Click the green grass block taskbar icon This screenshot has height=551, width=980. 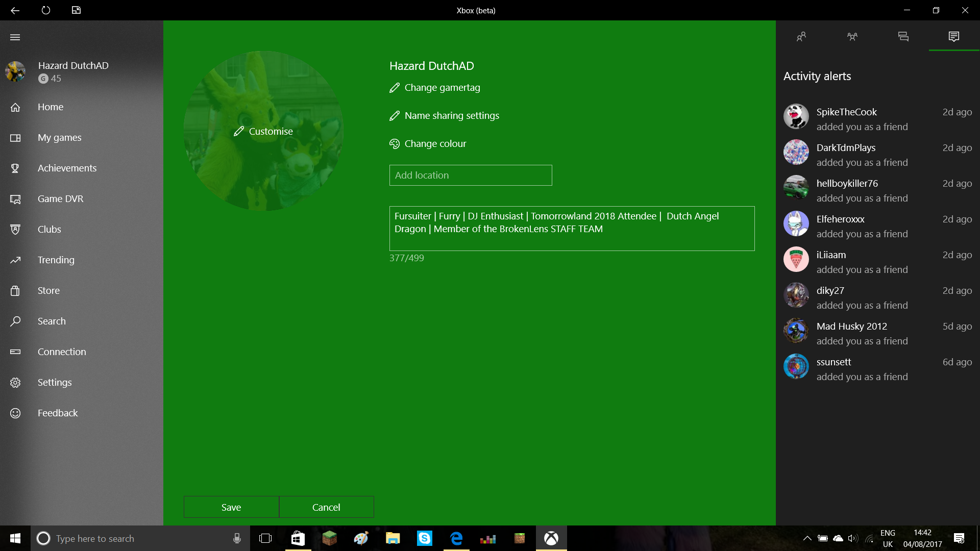(329, 538)
